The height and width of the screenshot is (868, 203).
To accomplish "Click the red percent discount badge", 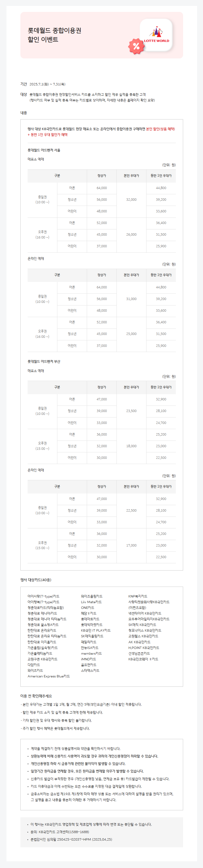I will tap(136, 46).
